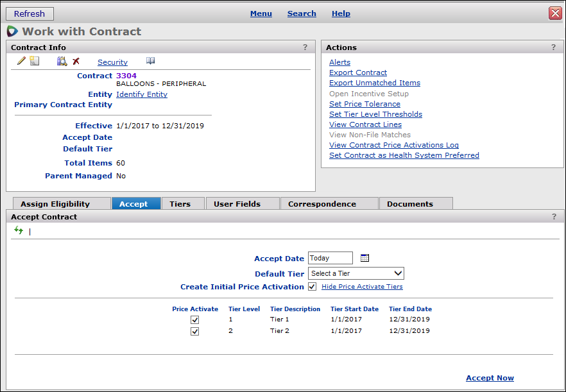This screenshot has width=566, height=392.
Task: Open help for the Actions panel
Action: (x=553, y=47)
